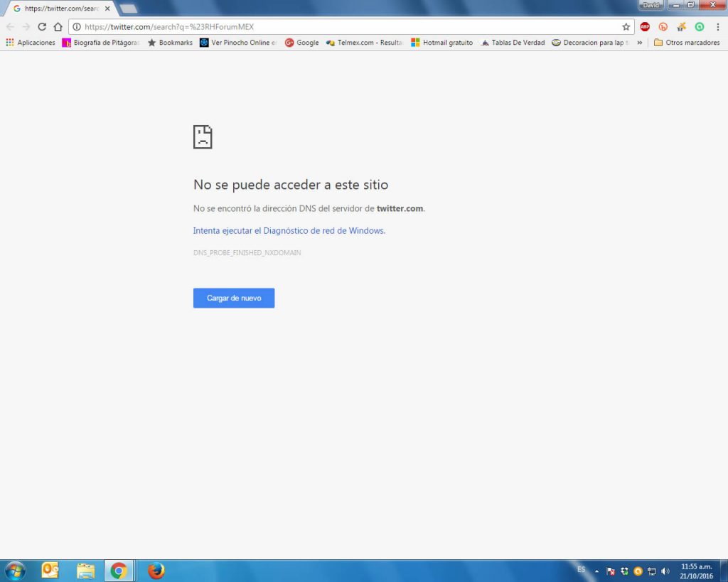Open the Otros marcadores folder
The height and width of the screenshot is (582, 728).
[687, 42]
